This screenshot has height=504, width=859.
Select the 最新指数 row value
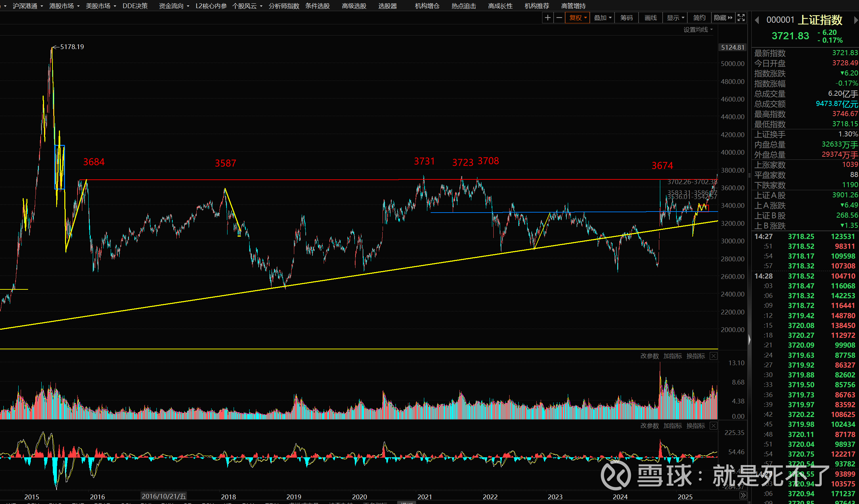pos(845,53)
